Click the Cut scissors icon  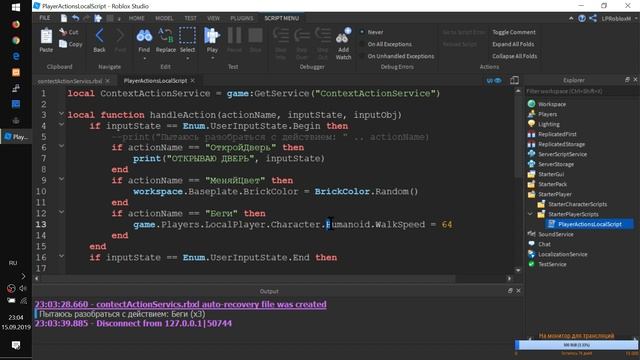pyautogui.click(x=63, y=31)
